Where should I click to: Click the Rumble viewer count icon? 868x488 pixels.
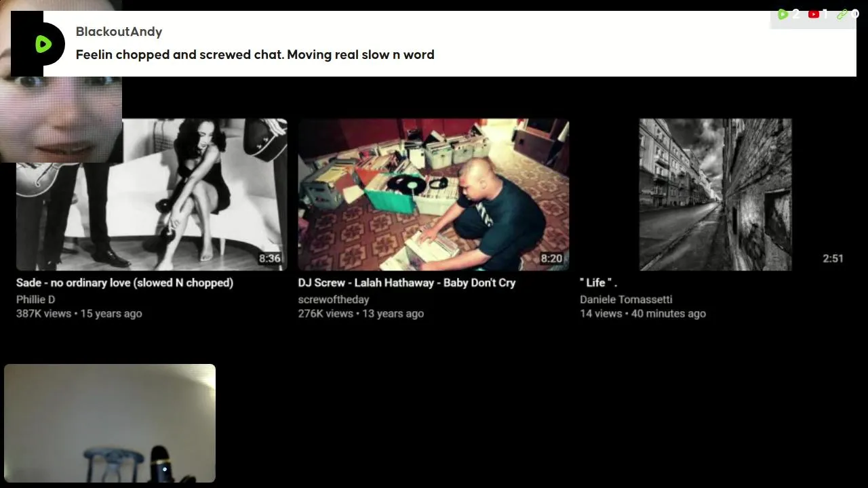point(783,14)
